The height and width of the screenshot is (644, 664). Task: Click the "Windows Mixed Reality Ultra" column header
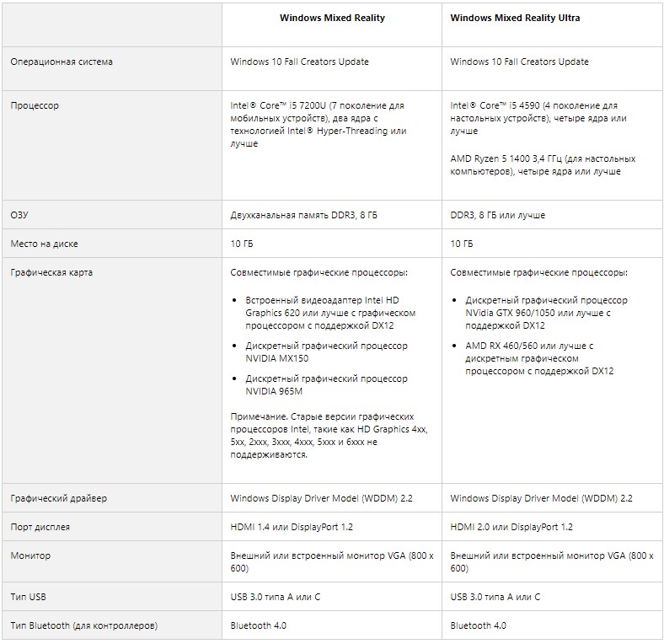(x=515, y=18)
